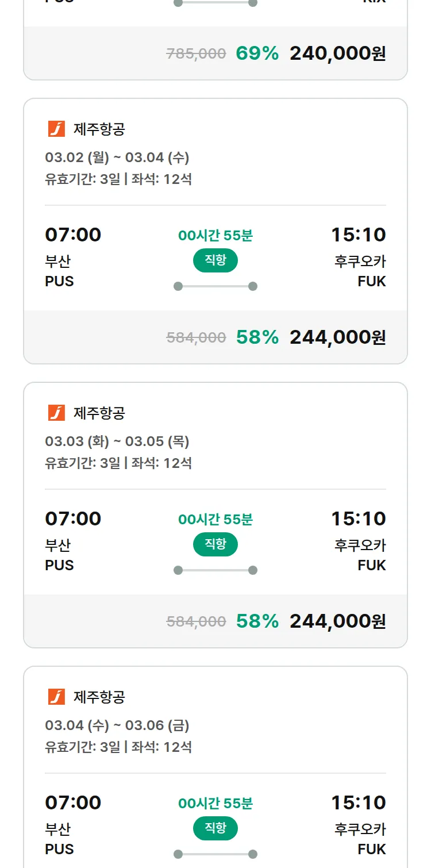431x868 pixels.
Task: Click 제주항공 airline name on 03.03 card
Action: pyautogui.click(x=99, y=413)
